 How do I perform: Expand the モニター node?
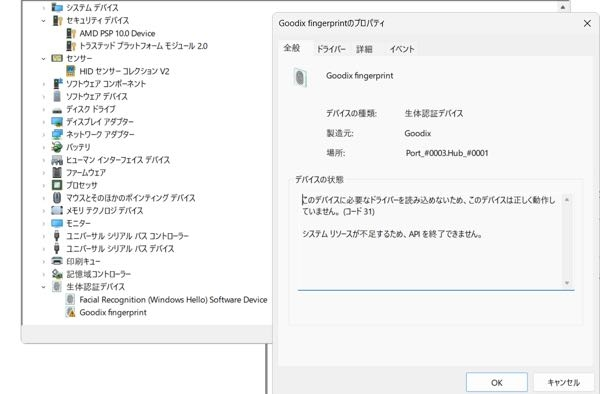coord(43,223)
